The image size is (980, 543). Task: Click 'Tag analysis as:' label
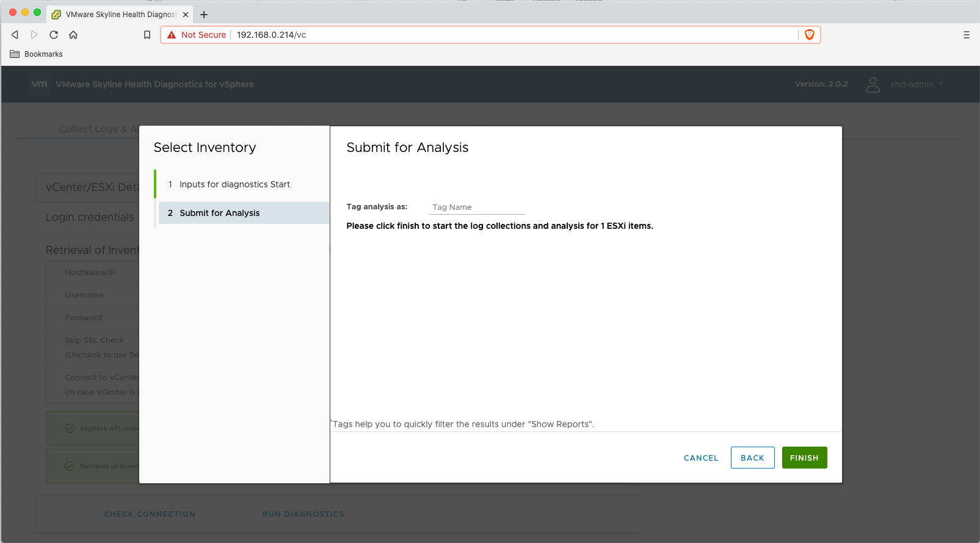(x=377, y=207)
